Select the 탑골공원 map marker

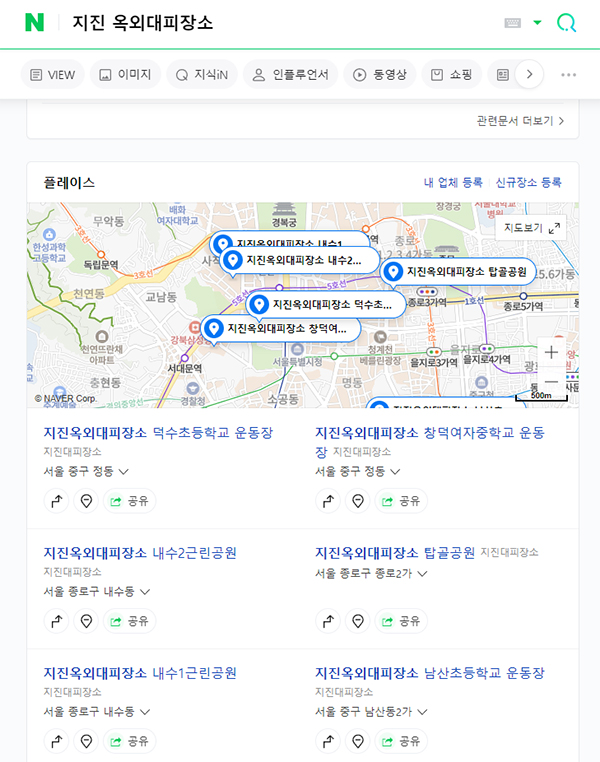click(x=457, y=272)
